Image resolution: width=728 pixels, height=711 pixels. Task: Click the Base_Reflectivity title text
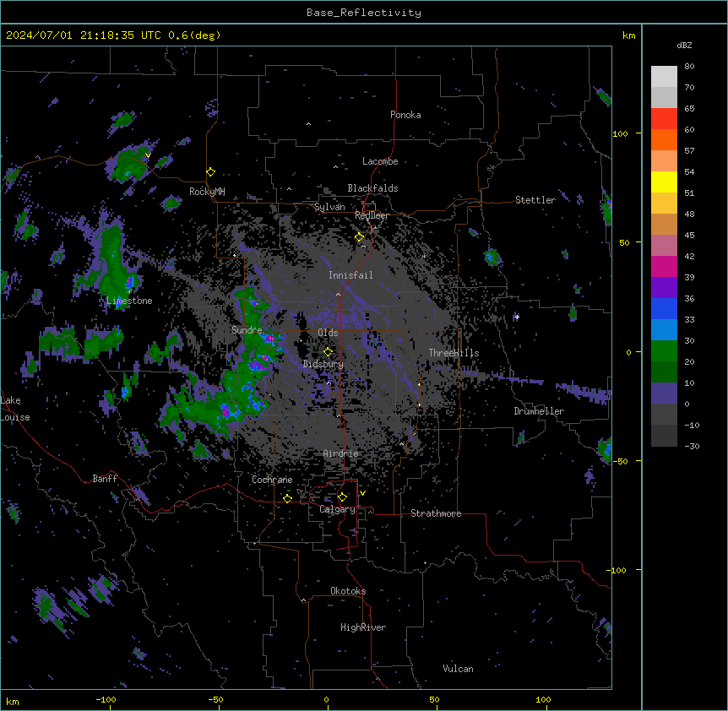(x=364, y=13)
